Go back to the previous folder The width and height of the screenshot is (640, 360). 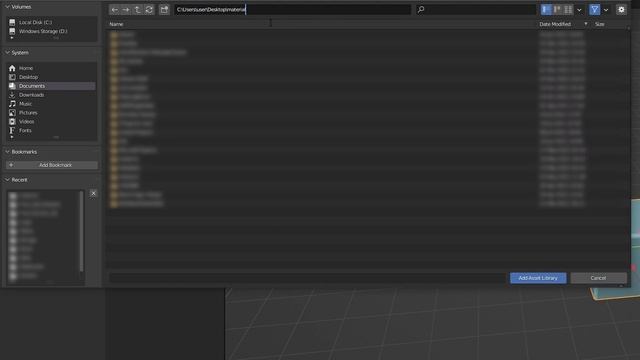[115, 10]
